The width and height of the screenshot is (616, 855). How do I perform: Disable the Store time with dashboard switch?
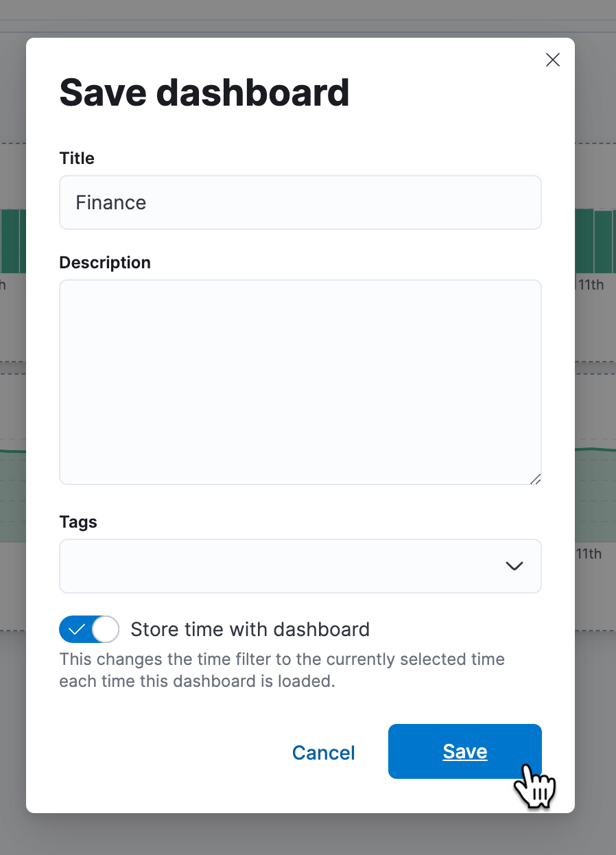(89, 629)
